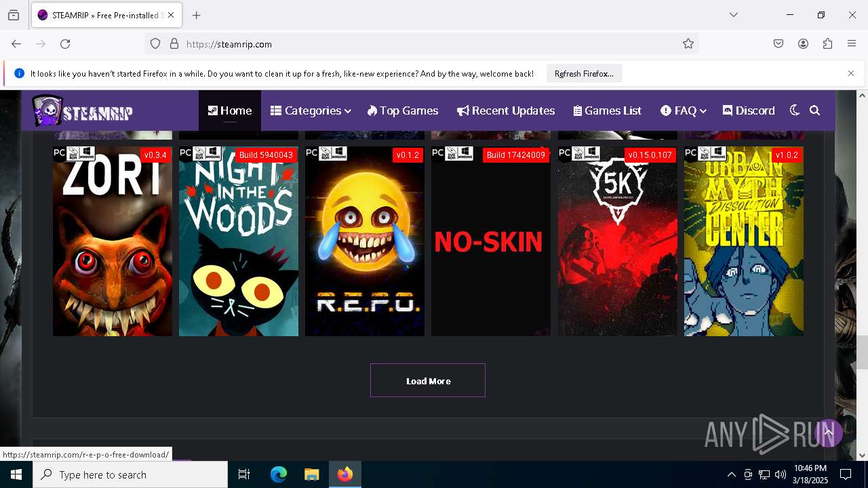Viewport: 868px width, 488px height.
Task: Click the Build 17424009 badge
Action: point(516,155)
